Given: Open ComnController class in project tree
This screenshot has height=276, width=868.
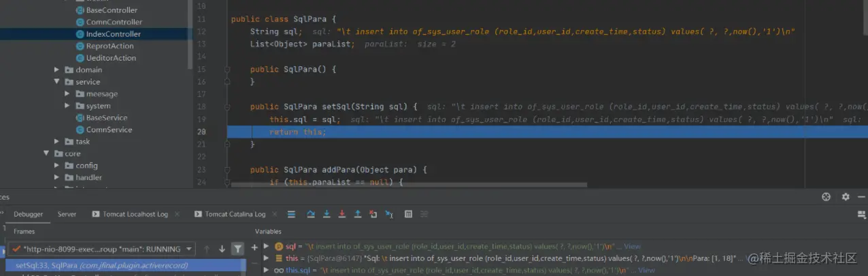Looking at the screenshot, I should click(114, 22).
